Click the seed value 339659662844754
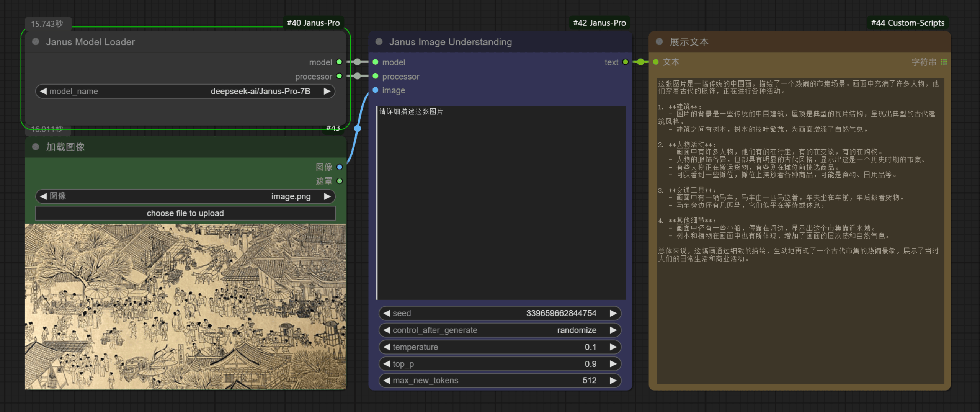 pos(561,313)
